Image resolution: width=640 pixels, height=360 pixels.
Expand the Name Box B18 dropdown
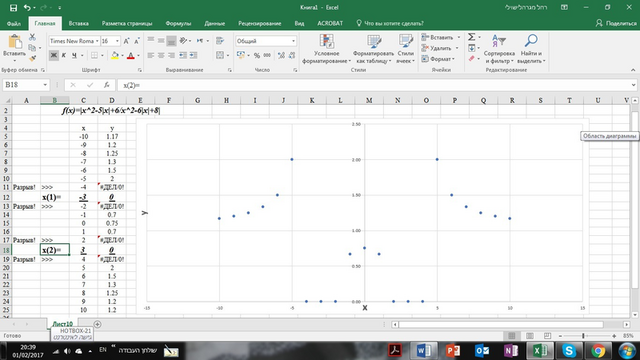coord(45,85)
